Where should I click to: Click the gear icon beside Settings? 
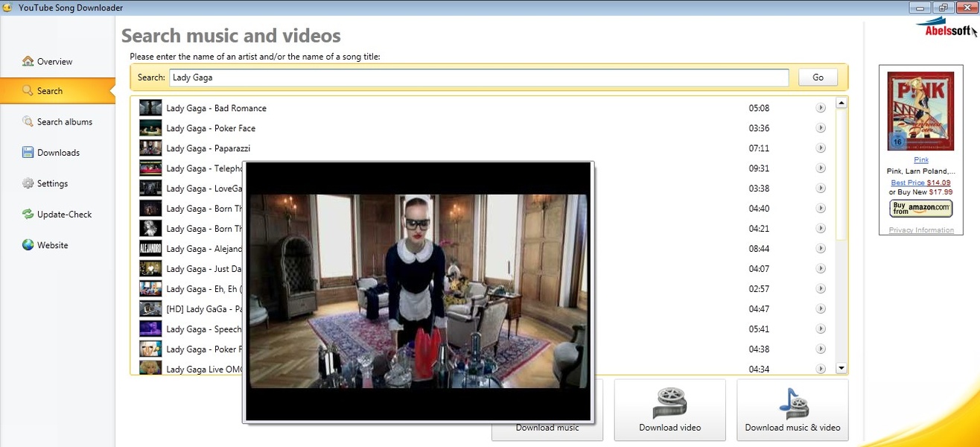(x=28, y=183)
